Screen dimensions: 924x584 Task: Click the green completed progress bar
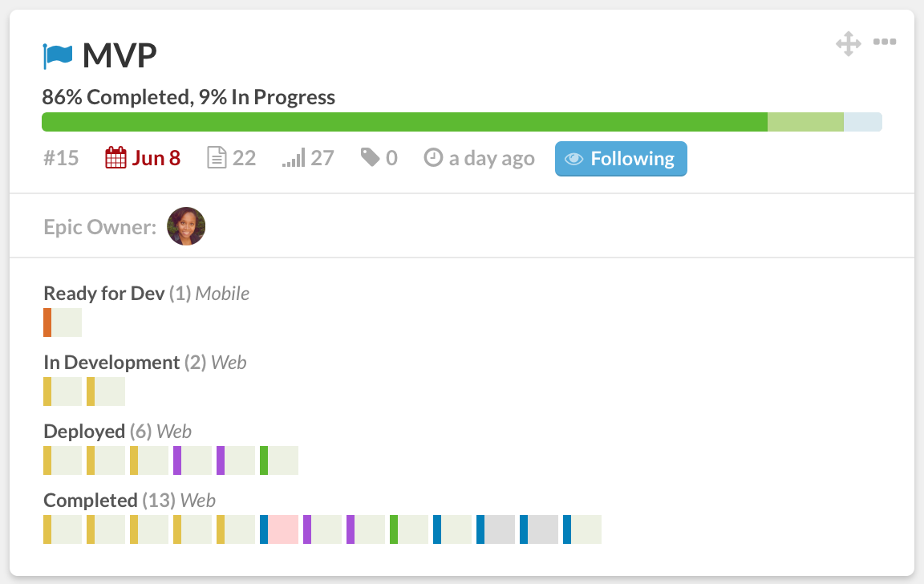[x=405, y=122]
